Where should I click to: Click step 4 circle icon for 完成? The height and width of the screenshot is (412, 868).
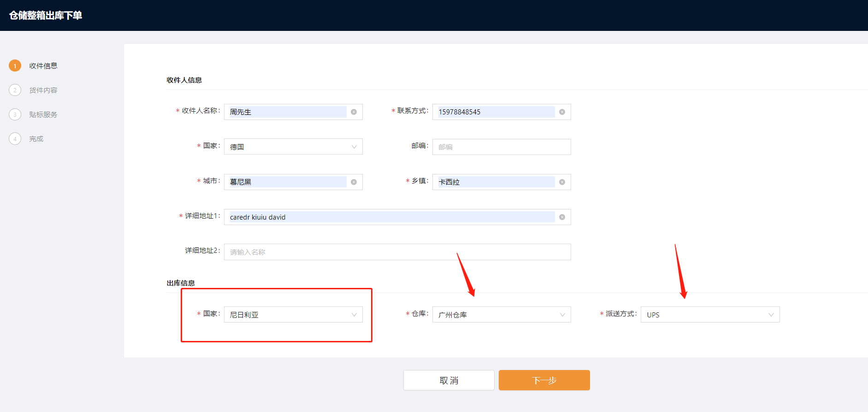click(15, 139)
